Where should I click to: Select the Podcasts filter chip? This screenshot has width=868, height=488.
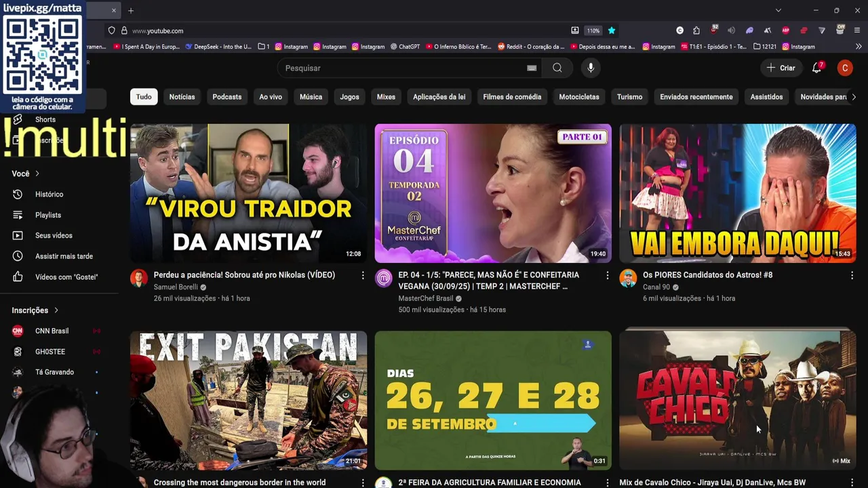coord(226,97)
